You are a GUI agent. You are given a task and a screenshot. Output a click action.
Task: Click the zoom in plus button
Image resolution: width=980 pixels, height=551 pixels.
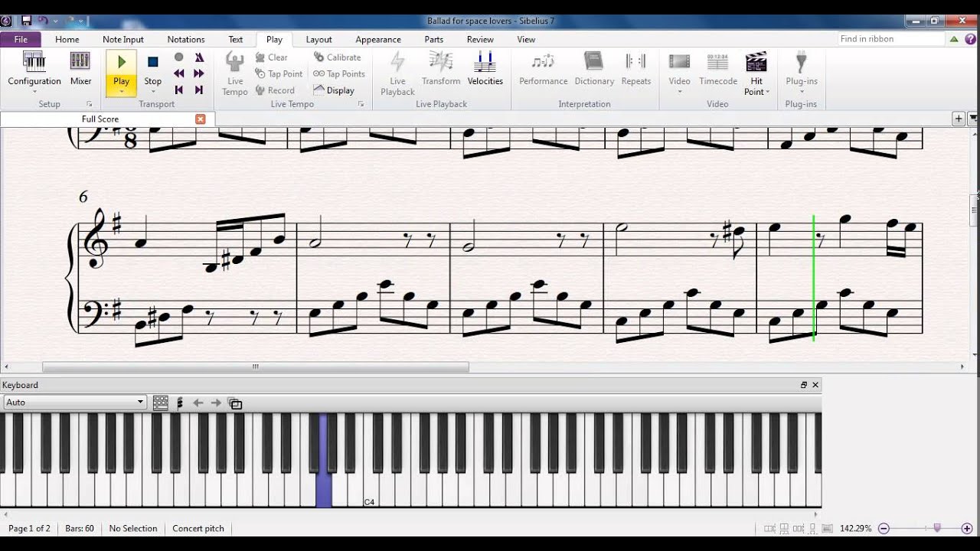(967, 528)
